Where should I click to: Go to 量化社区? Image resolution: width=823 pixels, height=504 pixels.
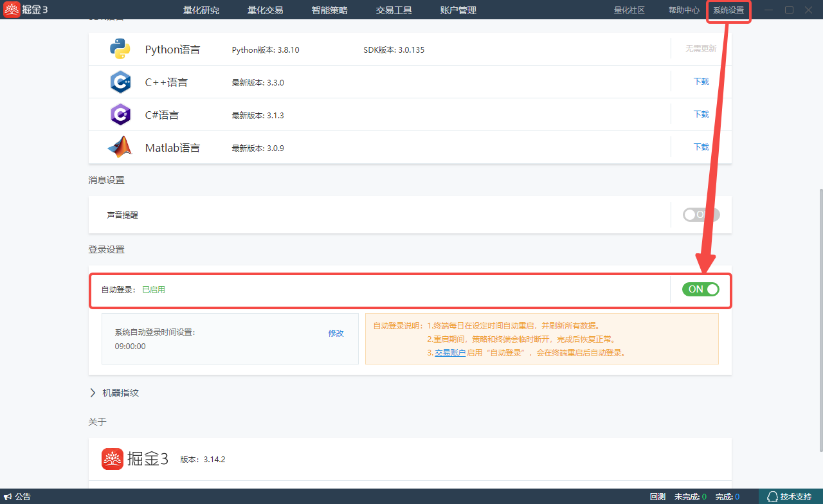pyautogui.click(x=629, y=10)
